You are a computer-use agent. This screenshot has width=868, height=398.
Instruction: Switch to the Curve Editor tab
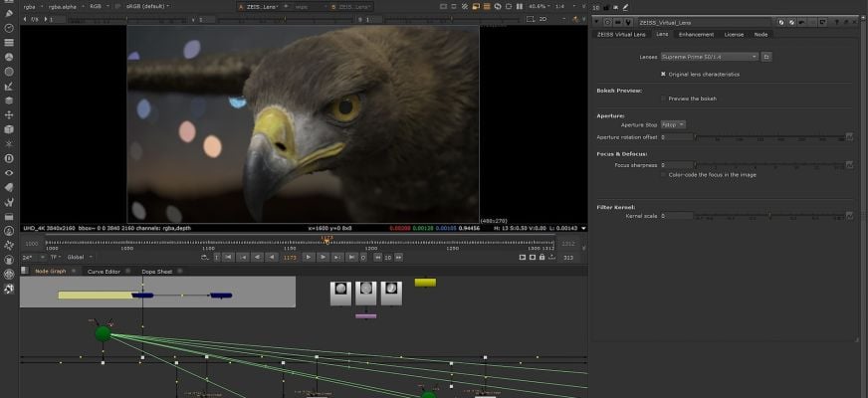(x=104, y=271)
